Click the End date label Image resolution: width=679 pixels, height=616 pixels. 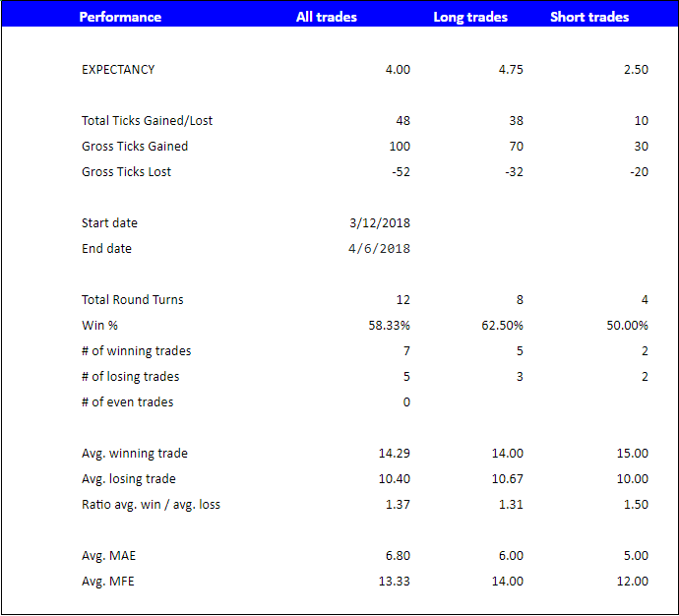(x=106, y=249)
